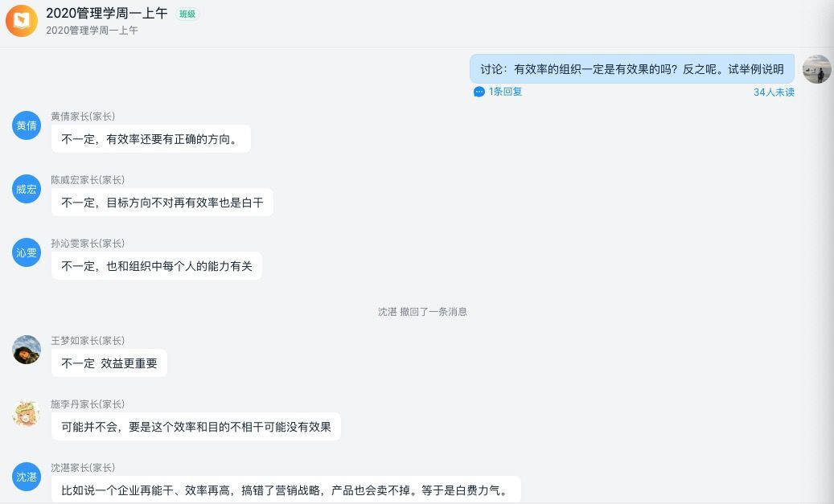Click the 沈湛 blue avatar
This screenshot has height=504, width=834.
pos(27,477)
